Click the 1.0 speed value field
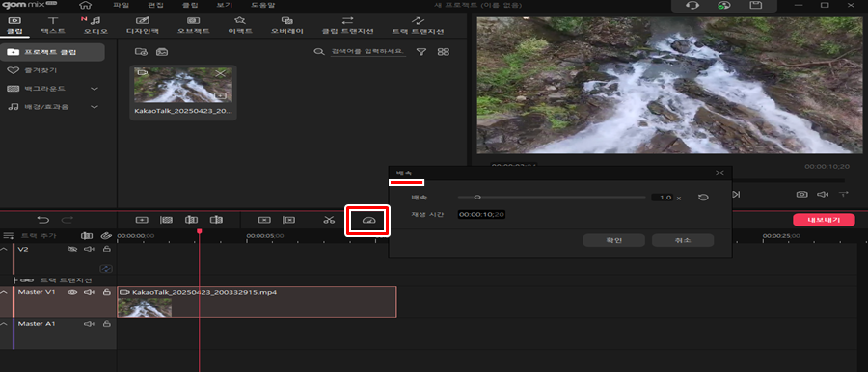Screen dimensions: 868x372 pyautogui.click(x=662, y=197)
